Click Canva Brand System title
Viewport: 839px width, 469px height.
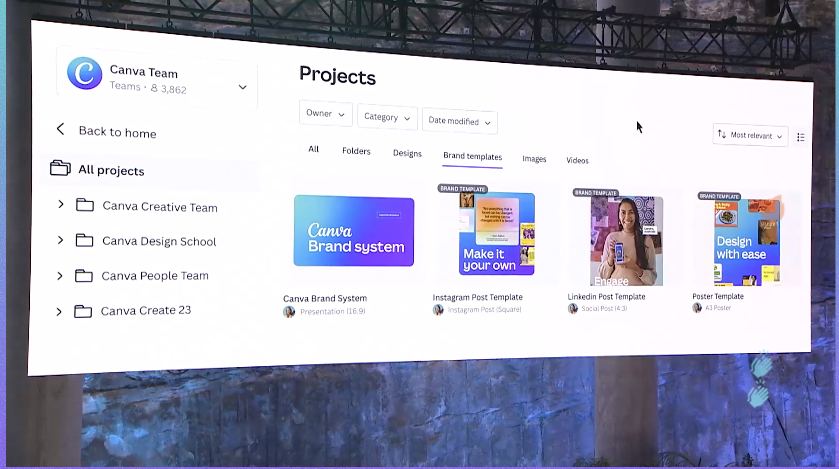325,298
